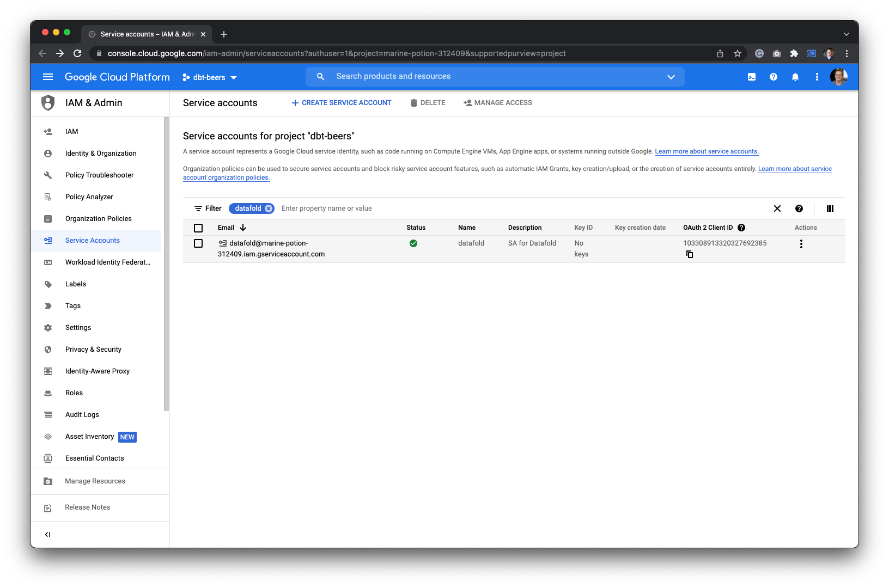Screen dimensions: 889x588
Task: Open the tab search chevron
Action: coord(847,34)
